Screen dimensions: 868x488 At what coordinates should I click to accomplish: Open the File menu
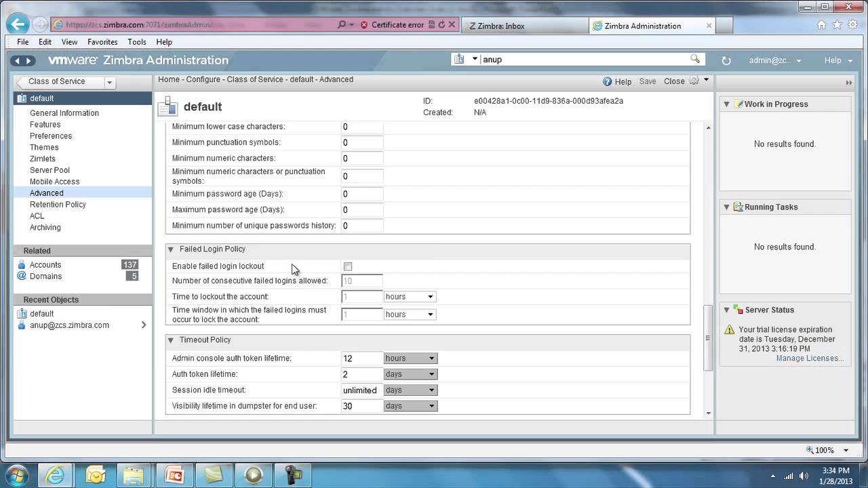click(x=22, y=42)
